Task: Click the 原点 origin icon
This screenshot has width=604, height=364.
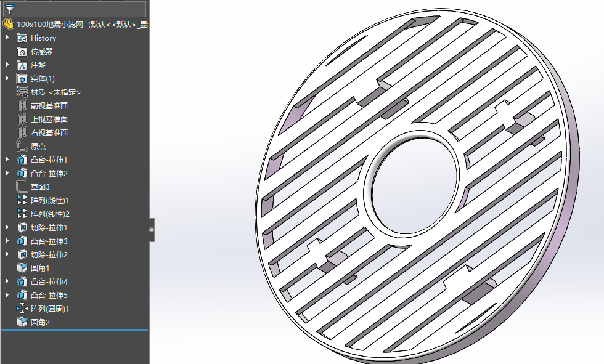Action: pyautogui.click(x=22, y=146)
